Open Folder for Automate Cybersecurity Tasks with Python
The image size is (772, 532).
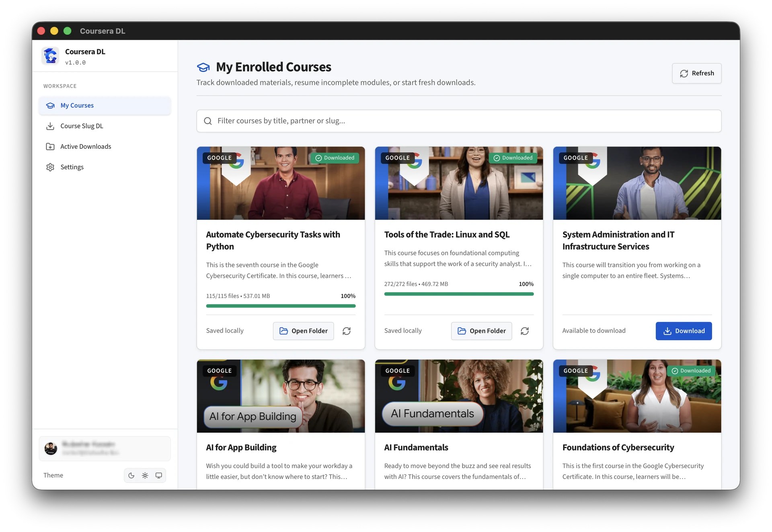click(304, 331)
